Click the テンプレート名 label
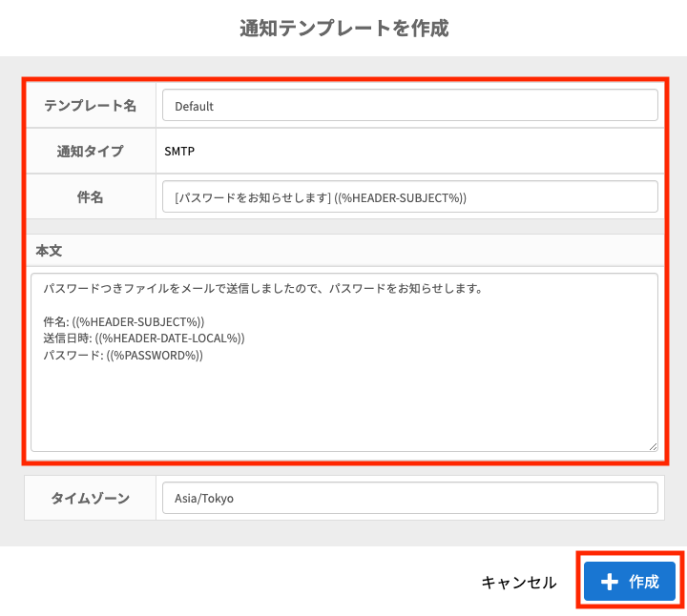The height and width of the screenshot is (616, 687). [x=91, y=106]
